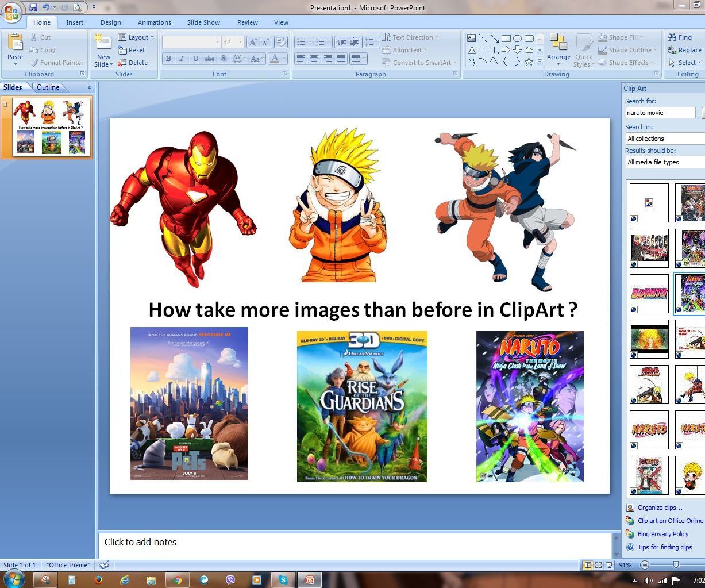The image size is (705, 588).
Task: Clear all formatting with eraser icon
Action: 281,42
